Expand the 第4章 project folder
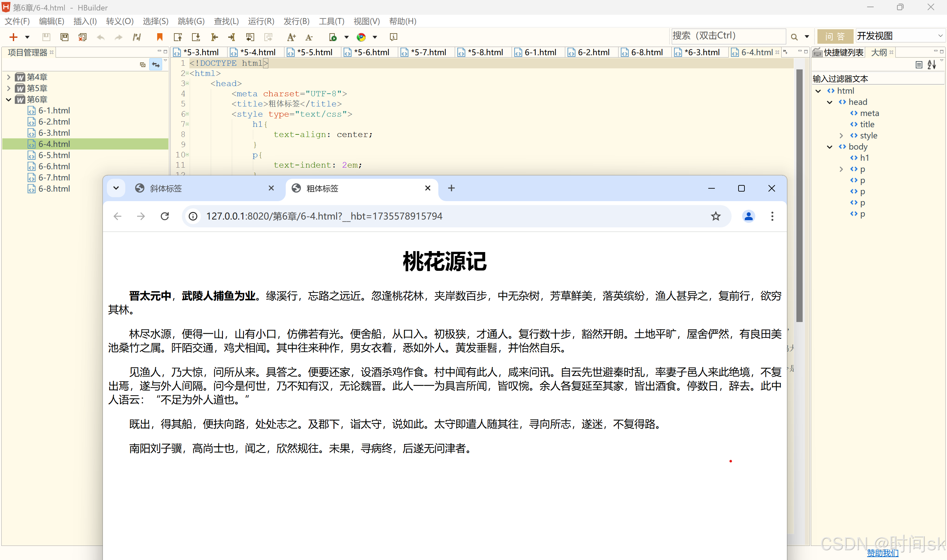This screenshot has height=560, width=947. pos(9,77)
